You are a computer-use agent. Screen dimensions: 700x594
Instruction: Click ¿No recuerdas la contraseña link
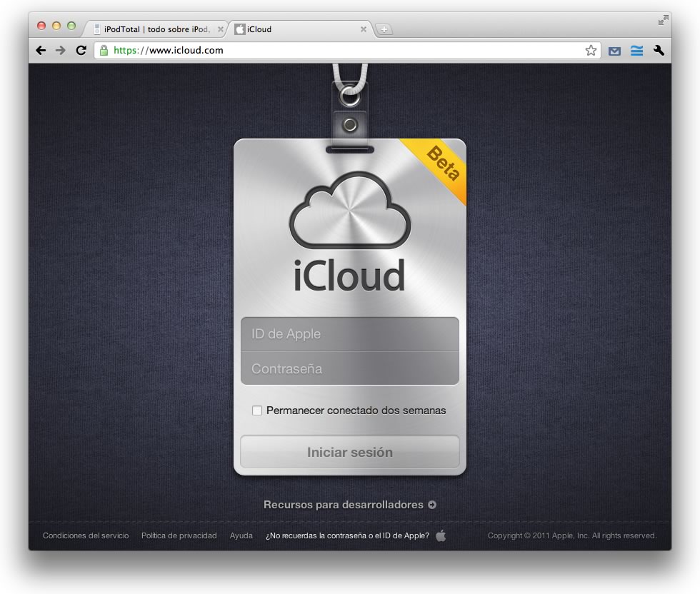(347, 535)
